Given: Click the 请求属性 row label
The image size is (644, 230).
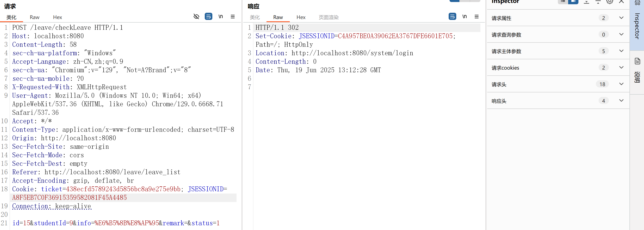Looking at the screenshot, I should point(501,18).
